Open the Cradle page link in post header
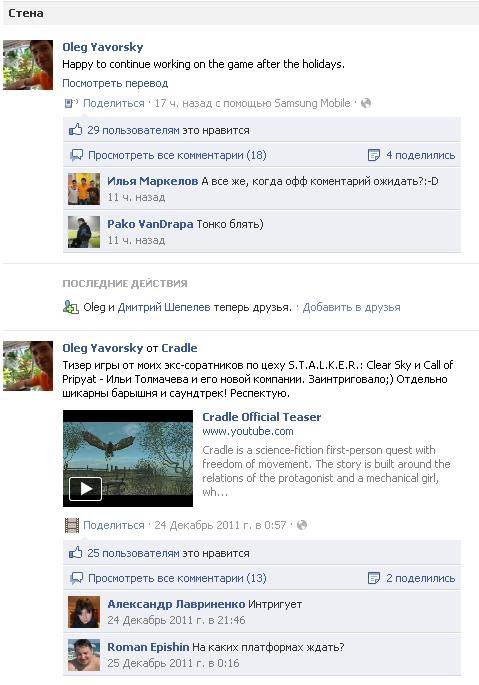The image size is (479, 685). coord(179,348)
